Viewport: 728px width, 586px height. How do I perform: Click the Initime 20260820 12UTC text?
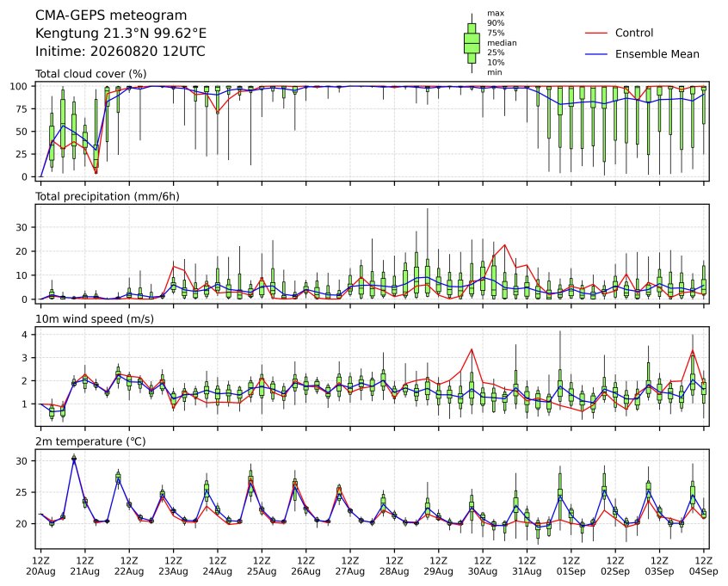(x=120, y=51)
